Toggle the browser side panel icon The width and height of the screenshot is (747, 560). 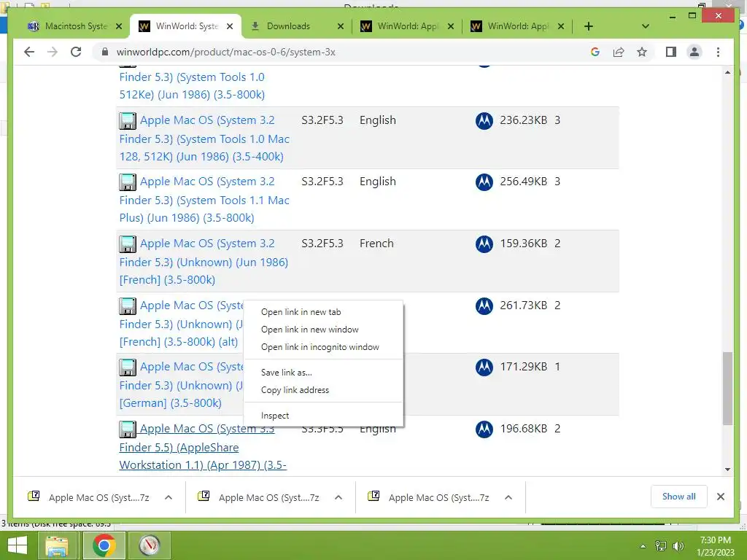(671, 52)
